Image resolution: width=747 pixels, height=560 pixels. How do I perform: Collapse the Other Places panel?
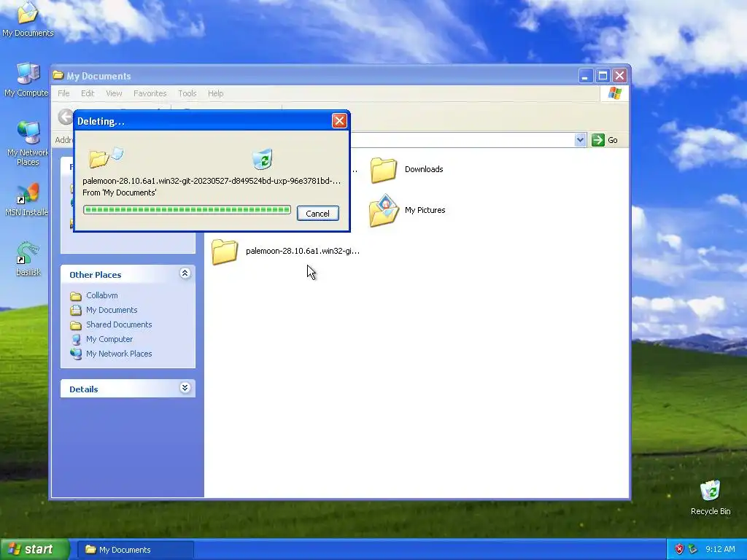185,273
